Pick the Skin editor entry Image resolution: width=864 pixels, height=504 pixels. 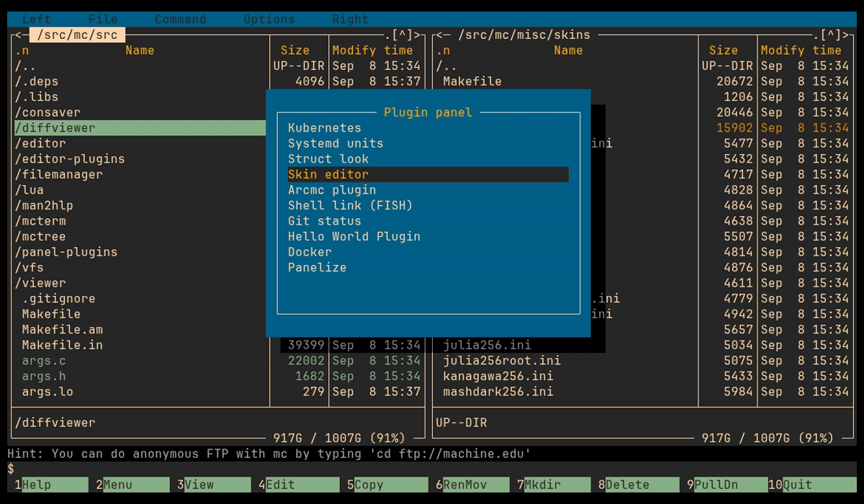click(428, 174)
